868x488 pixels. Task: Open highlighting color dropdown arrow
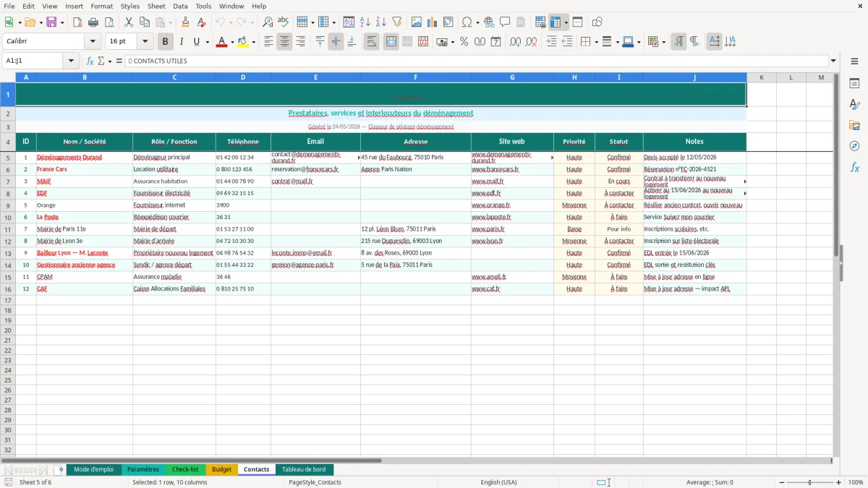[253, 42]
